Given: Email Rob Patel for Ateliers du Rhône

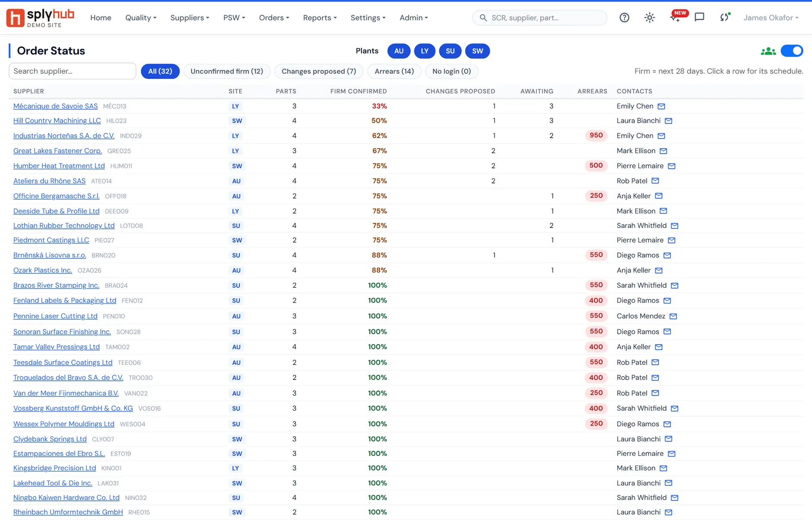Looking at the screenshot, I should 655,181.
